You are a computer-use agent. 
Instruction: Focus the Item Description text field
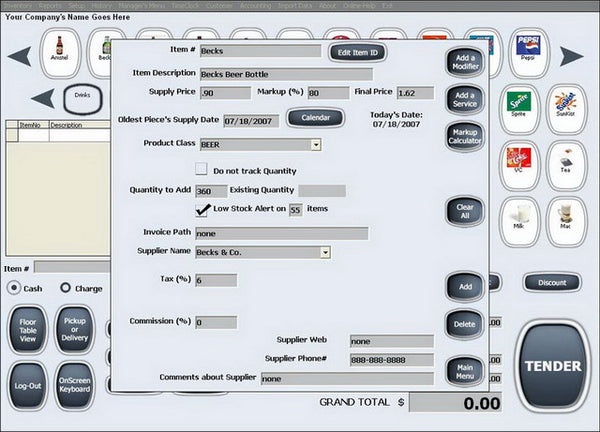click(x=286, y=74)
